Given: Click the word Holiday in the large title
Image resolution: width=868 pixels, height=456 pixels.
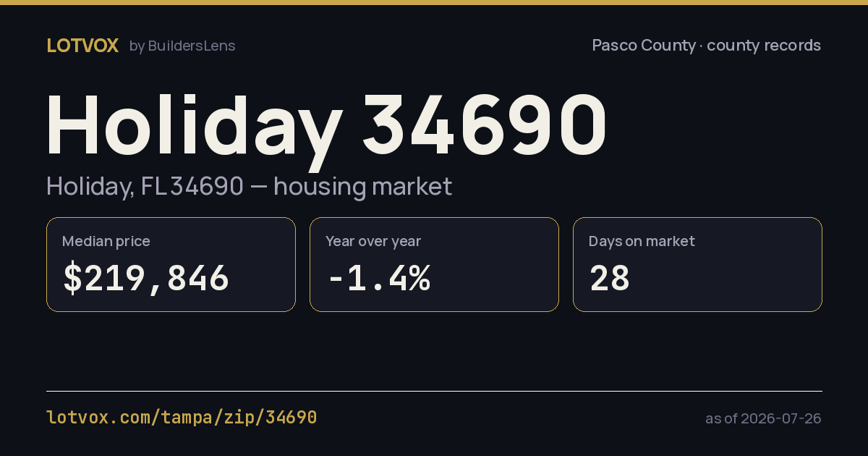Looking at the screenshot, I should [x=194, y=125].
